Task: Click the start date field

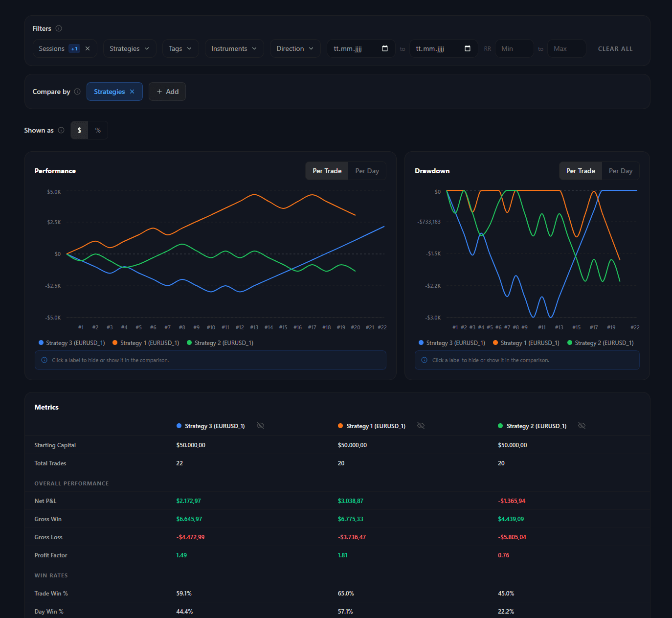Action: coord(361,48)
